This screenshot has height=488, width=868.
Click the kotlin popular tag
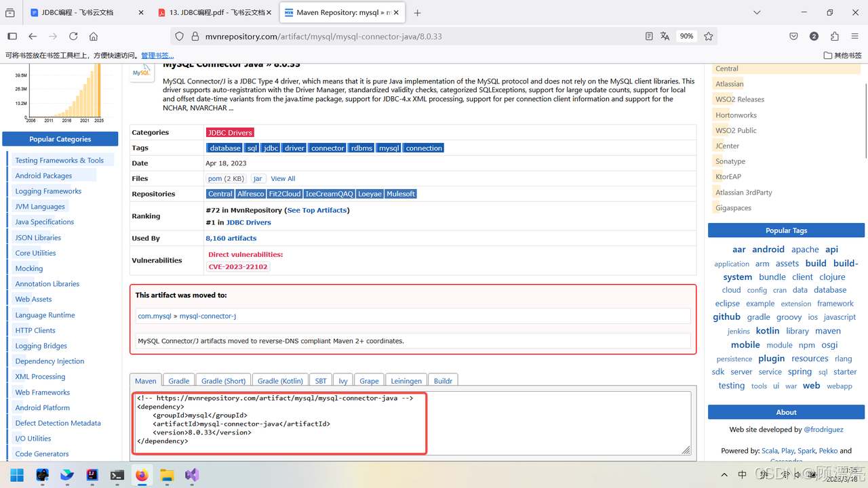point(768,331)
